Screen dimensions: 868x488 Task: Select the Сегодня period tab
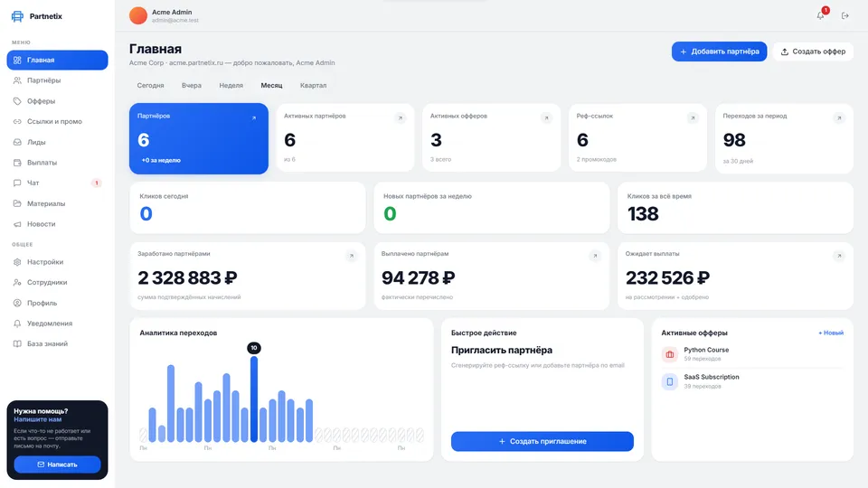151,85
